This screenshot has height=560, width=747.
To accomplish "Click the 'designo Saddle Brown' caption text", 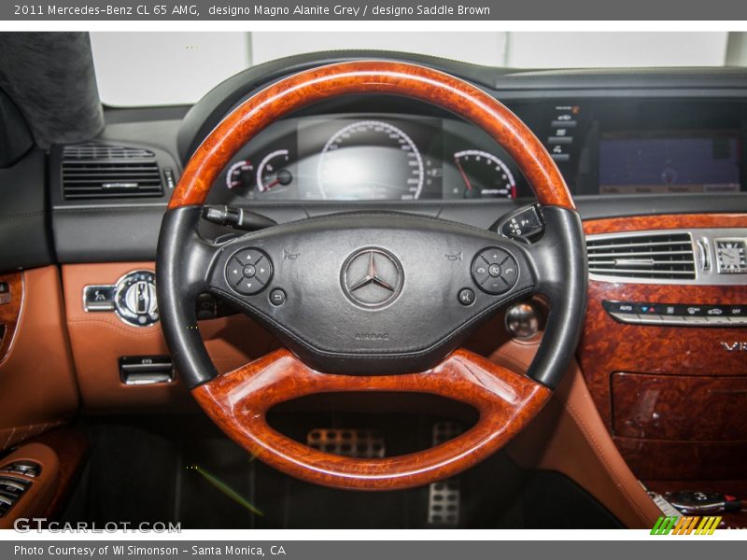I will pyautogui.click(x=431, y=10).
